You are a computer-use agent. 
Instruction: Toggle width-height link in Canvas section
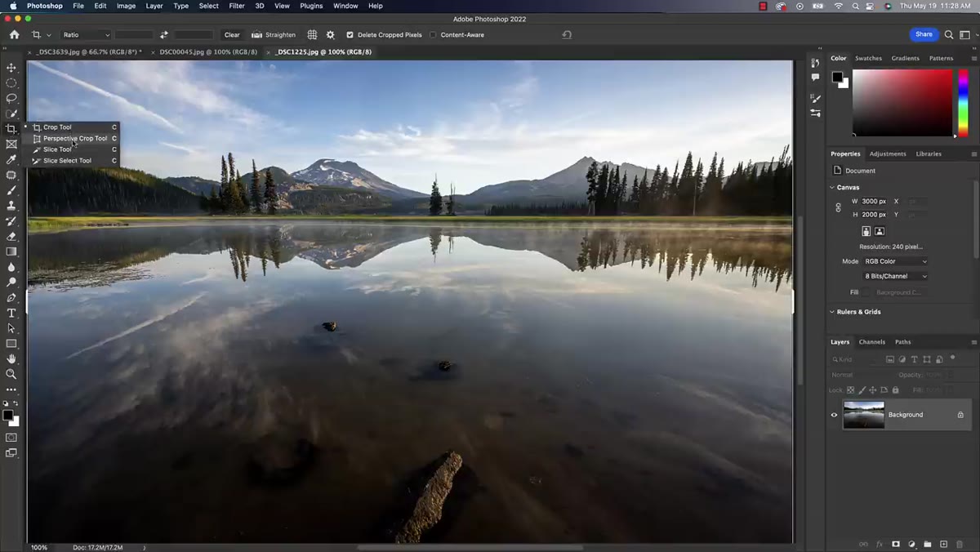(838, 208)
